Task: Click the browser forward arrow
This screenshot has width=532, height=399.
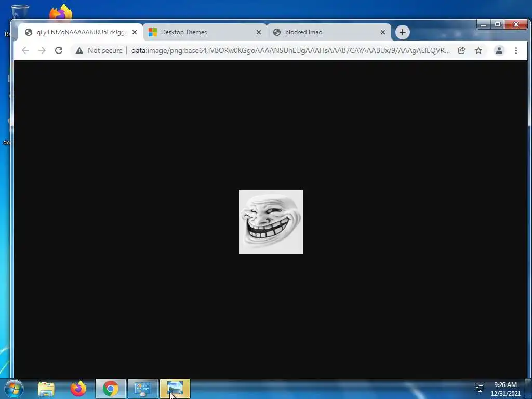Action: [x=42, y=50]
